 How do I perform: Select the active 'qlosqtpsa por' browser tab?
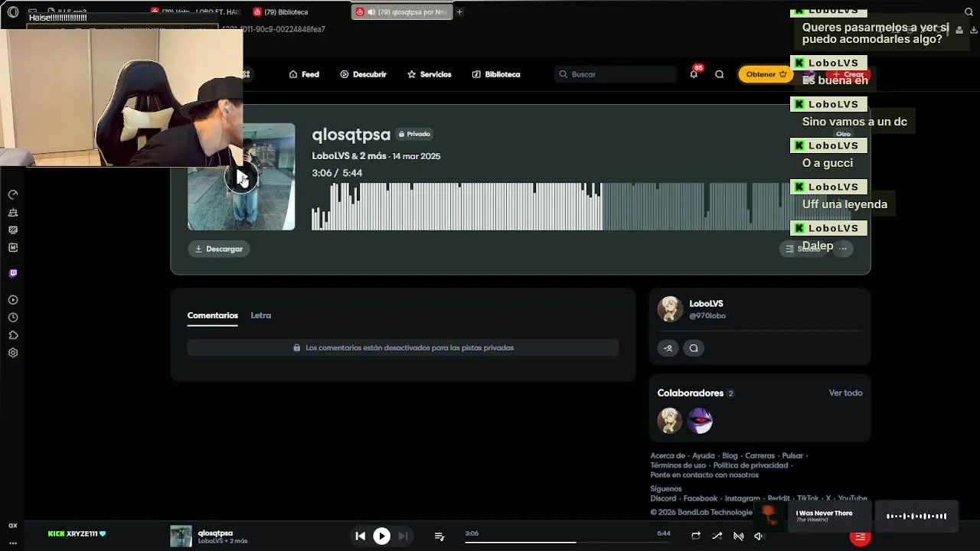[402, 11]
